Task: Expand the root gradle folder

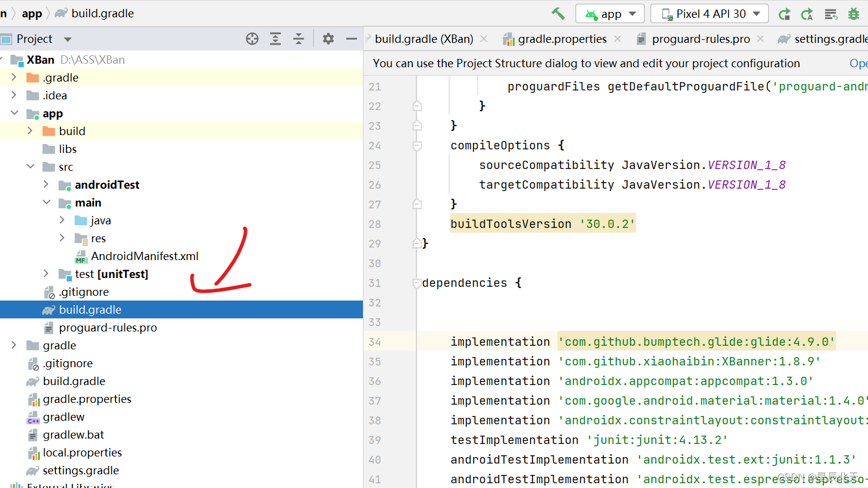Action: (x=14, y=345)
